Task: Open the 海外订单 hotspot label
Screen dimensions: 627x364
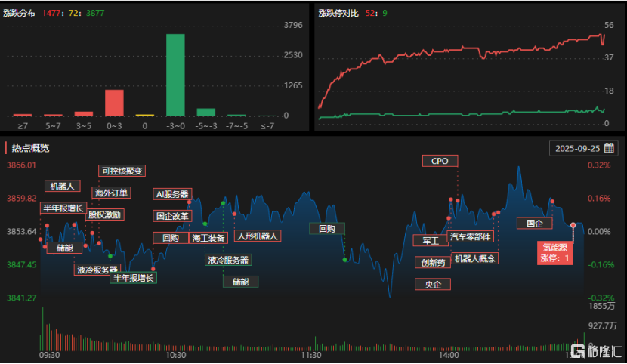Action: point(111,193)
